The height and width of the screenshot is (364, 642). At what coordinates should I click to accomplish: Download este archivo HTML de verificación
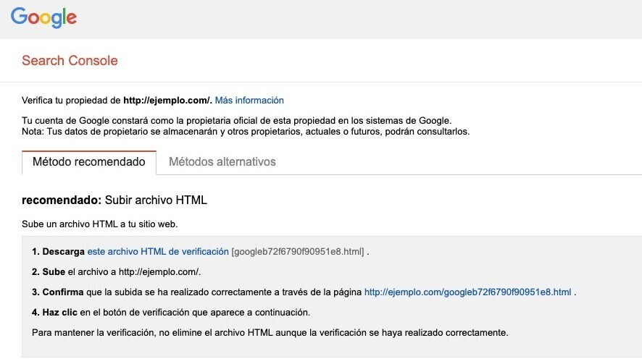[x=158, y=252]
